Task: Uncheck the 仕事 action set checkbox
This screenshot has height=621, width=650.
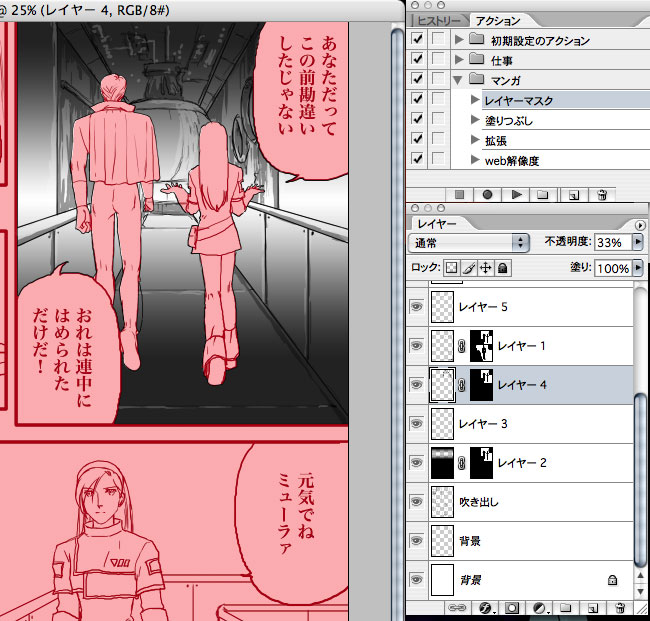Action: [x=418, y=60]
